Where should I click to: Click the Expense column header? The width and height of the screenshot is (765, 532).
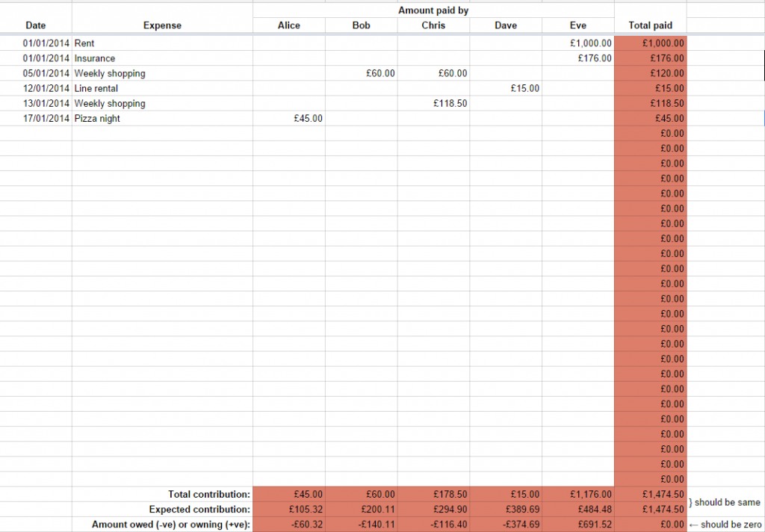coord(162,25)
